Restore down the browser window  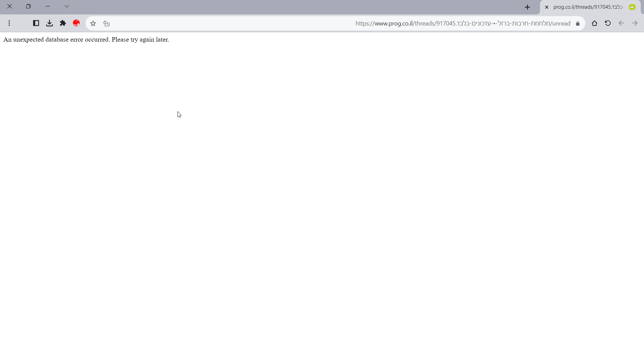[29, 6]
